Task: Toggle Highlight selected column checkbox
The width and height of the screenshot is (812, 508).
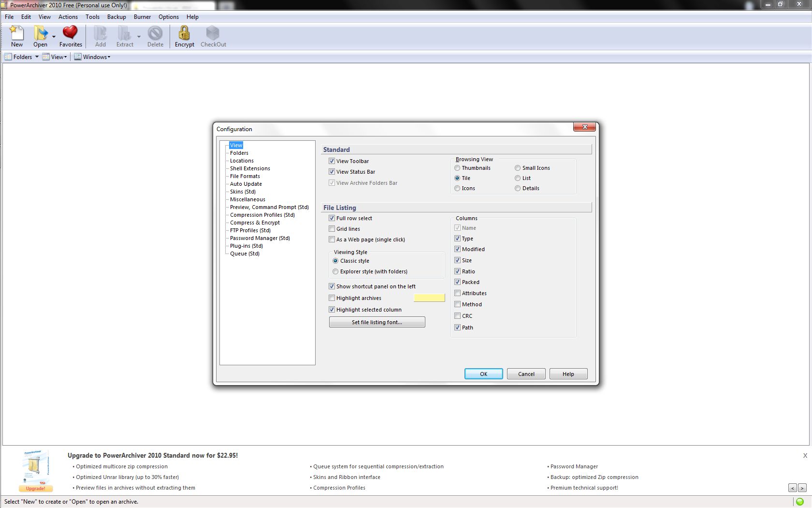Action: tap(332, 310)
